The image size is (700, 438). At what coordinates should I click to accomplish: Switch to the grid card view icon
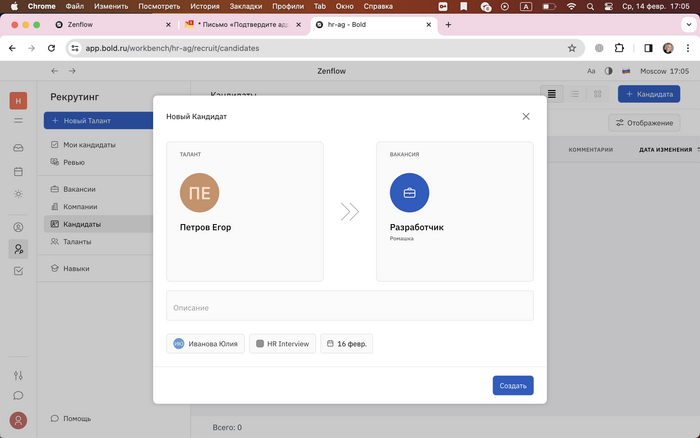(x=597, y=93)
